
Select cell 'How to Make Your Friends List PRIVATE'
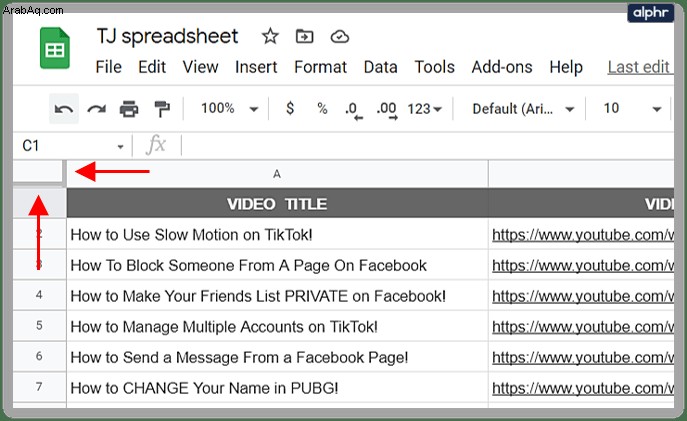(x=277, y=296)
